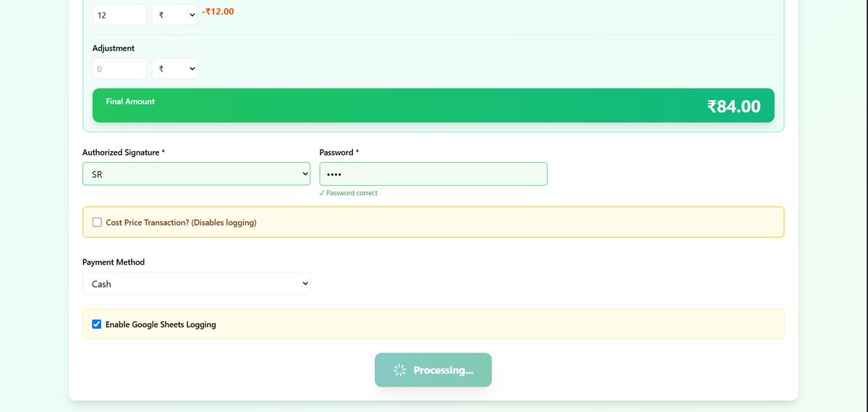Click the Adjustment amount input field
Screen dimensions: 868x412
click(x=120, y=69)
